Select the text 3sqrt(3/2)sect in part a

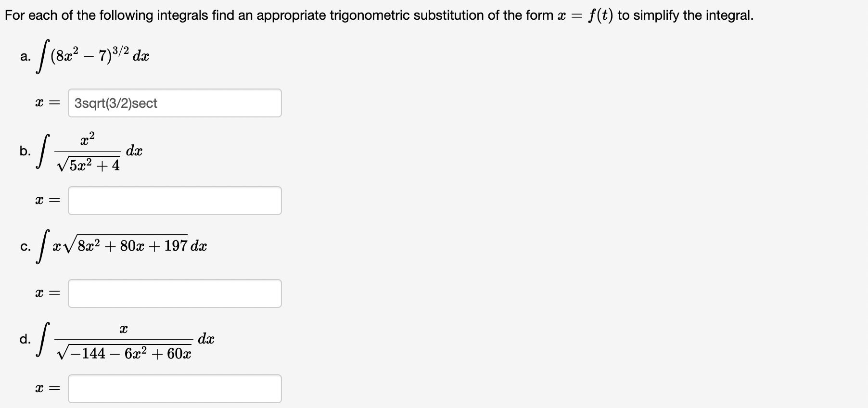click(115, 103)
